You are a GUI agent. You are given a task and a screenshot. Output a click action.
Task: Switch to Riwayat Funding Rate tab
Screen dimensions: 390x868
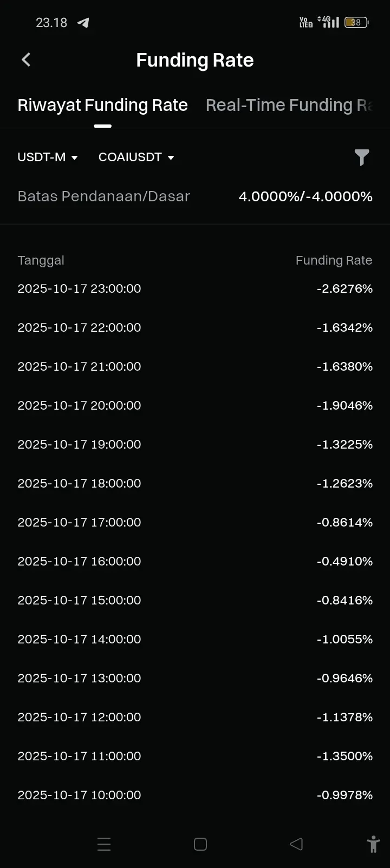[102, 105]
